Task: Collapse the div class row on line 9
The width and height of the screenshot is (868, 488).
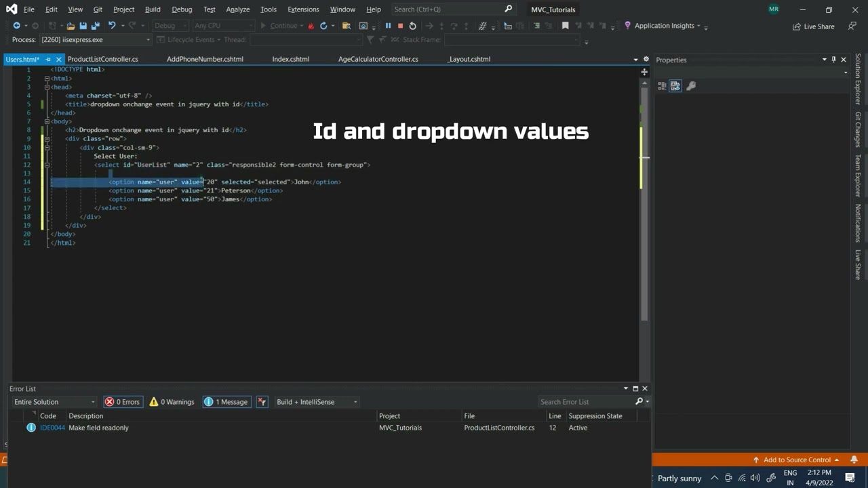Action: [47, 139]
